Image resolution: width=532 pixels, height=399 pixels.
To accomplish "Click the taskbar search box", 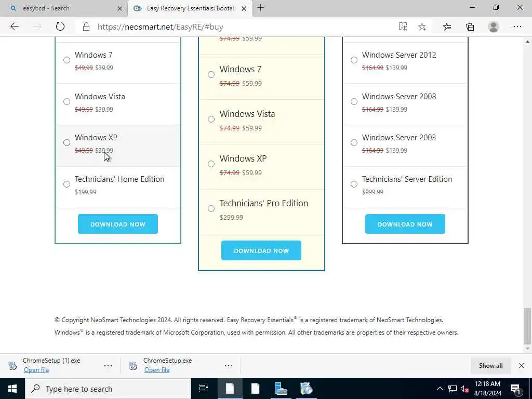I will 108,389.
